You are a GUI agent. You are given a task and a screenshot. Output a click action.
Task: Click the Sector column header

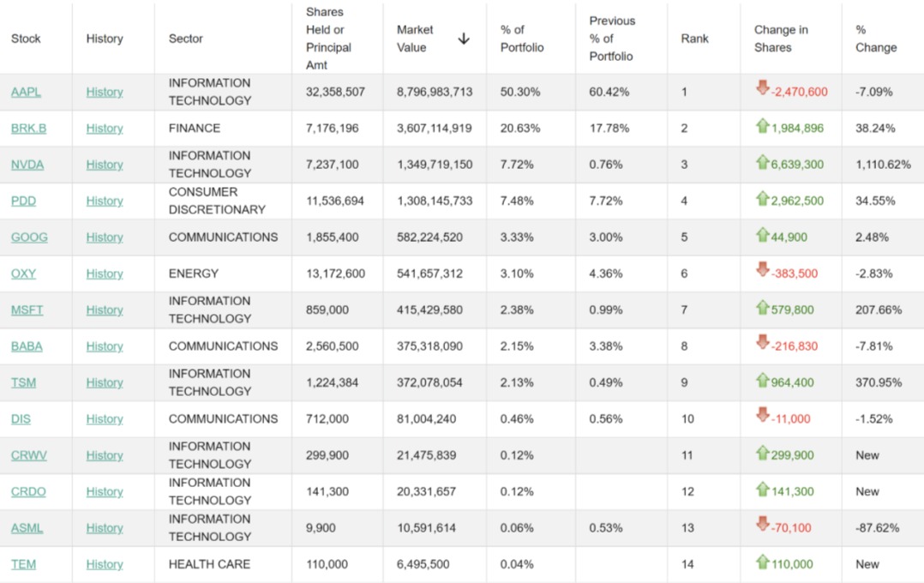point(186,39)
